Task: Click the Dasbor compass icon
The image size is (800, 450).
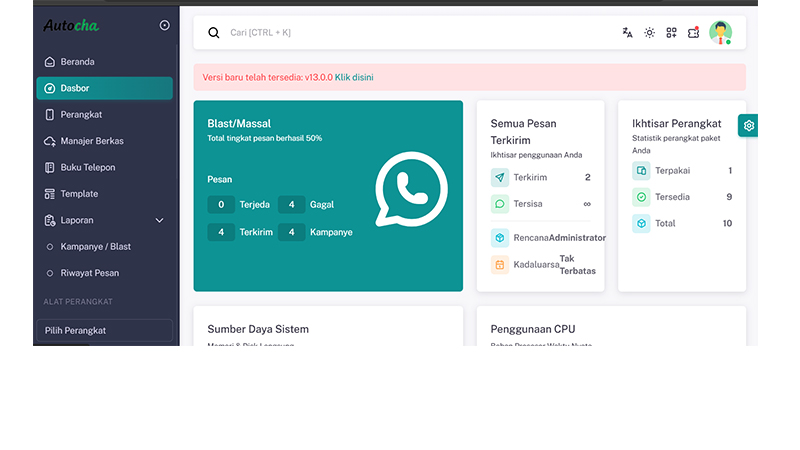Action: [x=49, y=88]
